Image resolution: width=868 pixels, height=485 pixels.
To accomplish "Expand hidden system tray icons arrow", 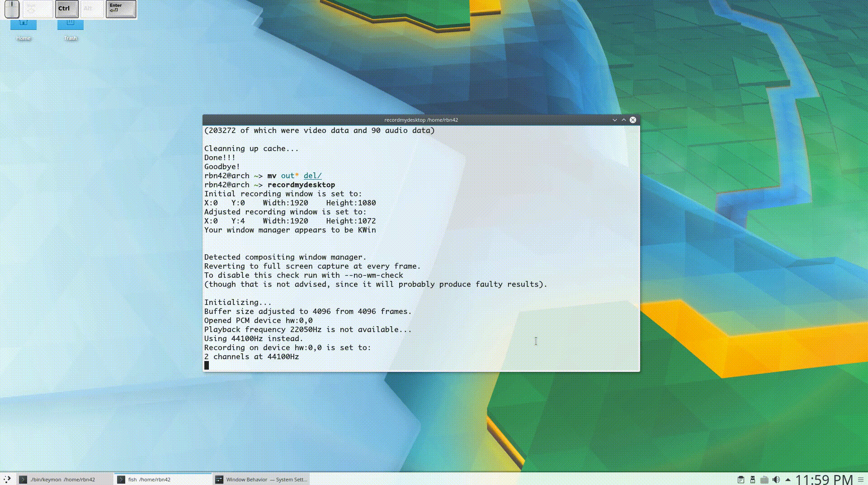I will pos(788,480).
